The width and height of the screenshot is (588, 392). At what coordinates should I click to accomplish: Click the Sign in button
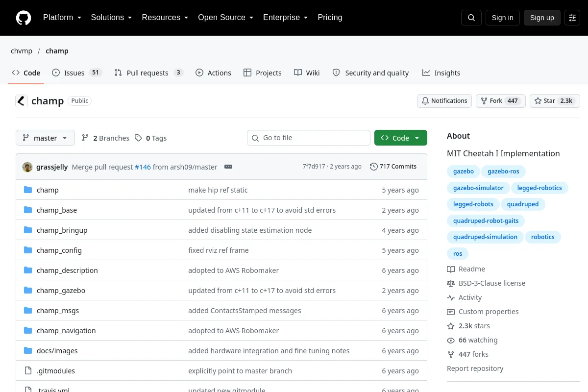pos(502,18)
